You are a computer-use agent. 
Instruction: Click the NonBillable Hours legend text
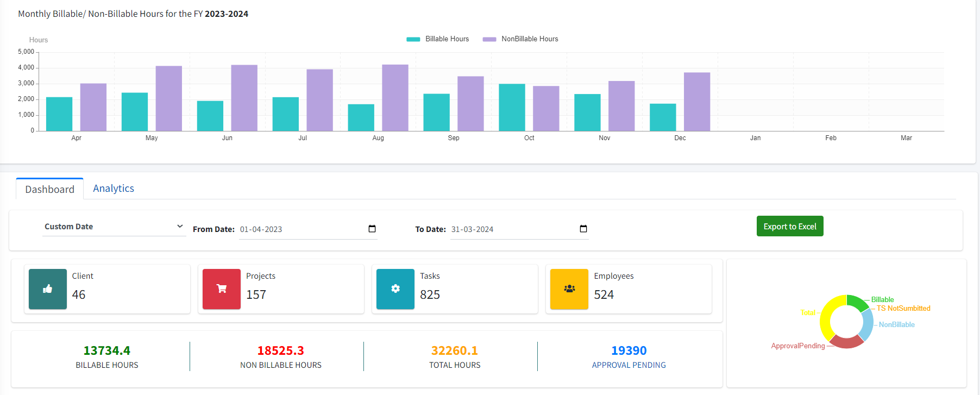(530, 39)
